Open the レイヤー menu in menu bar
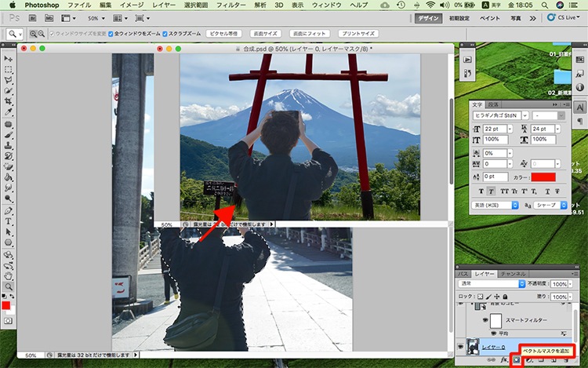Image resolution: width=588 pixels, height=368 pixels. point(164,5)
